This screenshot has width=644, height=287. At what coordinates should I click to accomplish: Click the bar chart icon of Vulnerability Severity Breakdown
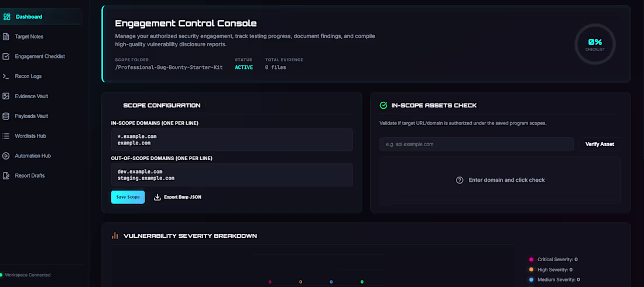point(115,236)
